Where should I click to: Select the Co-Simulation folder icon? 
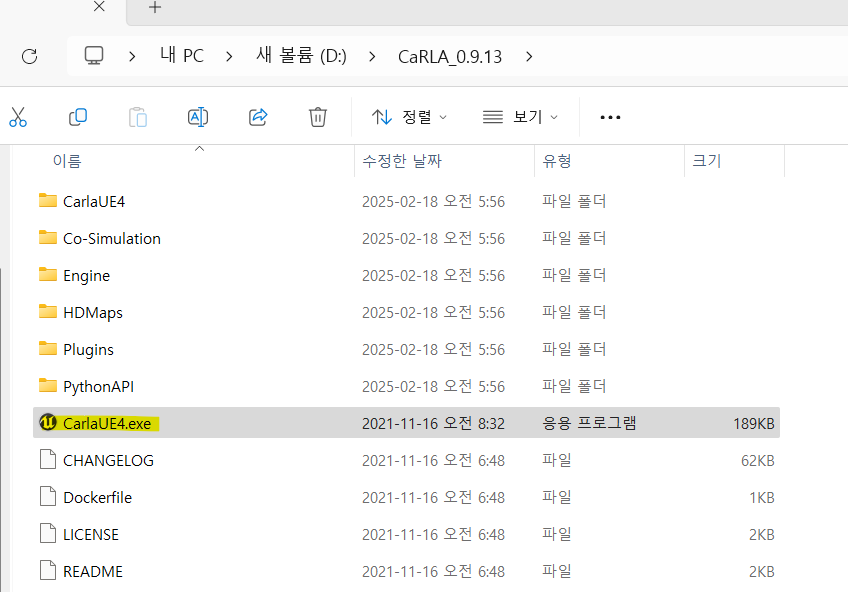click(x=48, y=238)
